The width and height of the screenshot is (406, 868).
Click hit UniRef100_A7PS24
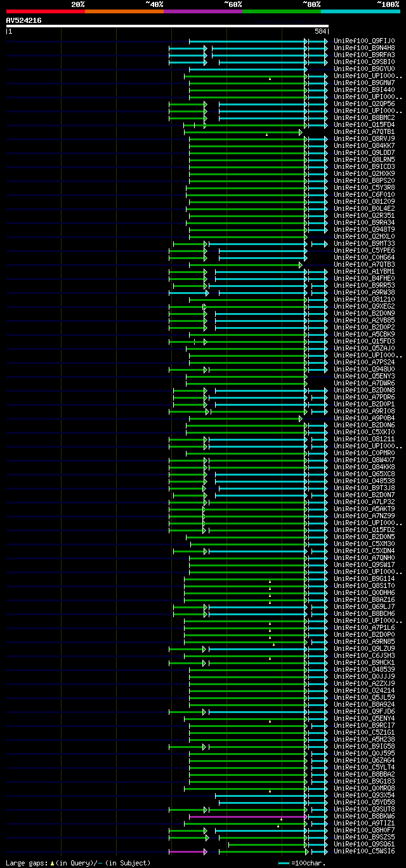[x=363, y=362]
